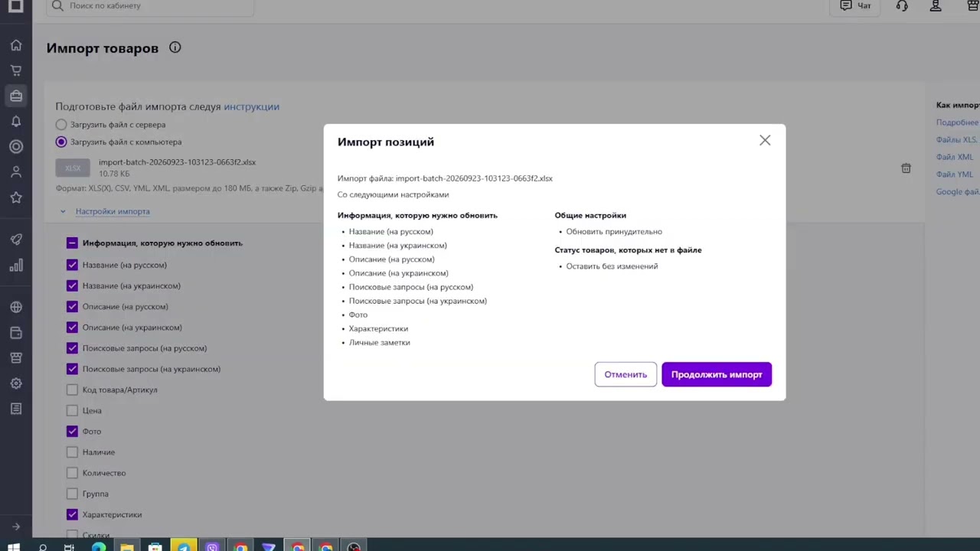Open the home icon in the sidebar
The width and height of the screenshot is (980, 551).
coord(16,45)
